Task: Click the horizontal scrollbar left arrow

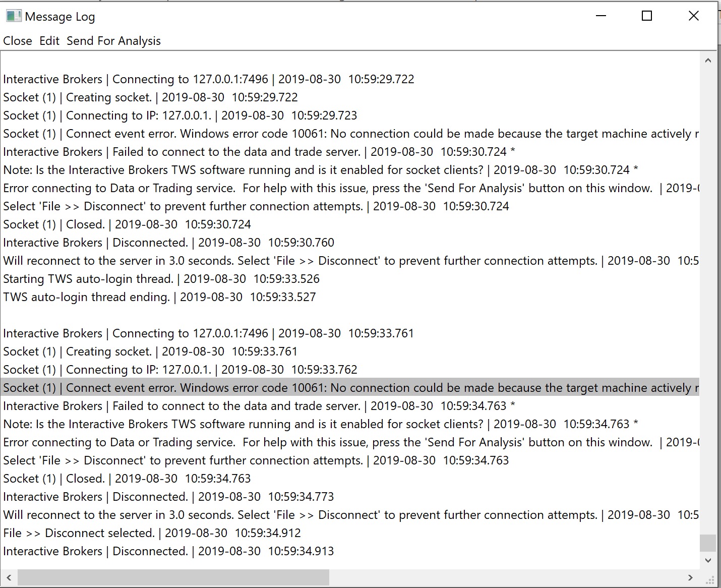Action: [9, 577]
